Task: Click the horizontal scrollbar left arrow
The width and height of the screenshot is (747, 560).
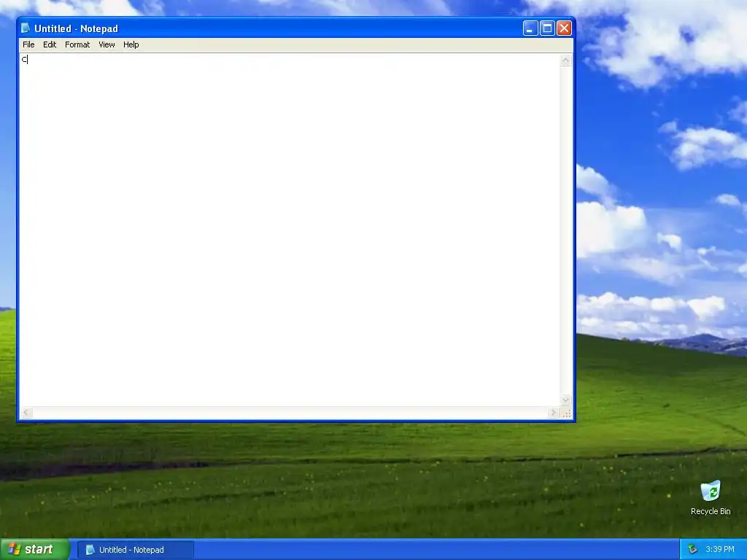Action: (x=27, y=413)
